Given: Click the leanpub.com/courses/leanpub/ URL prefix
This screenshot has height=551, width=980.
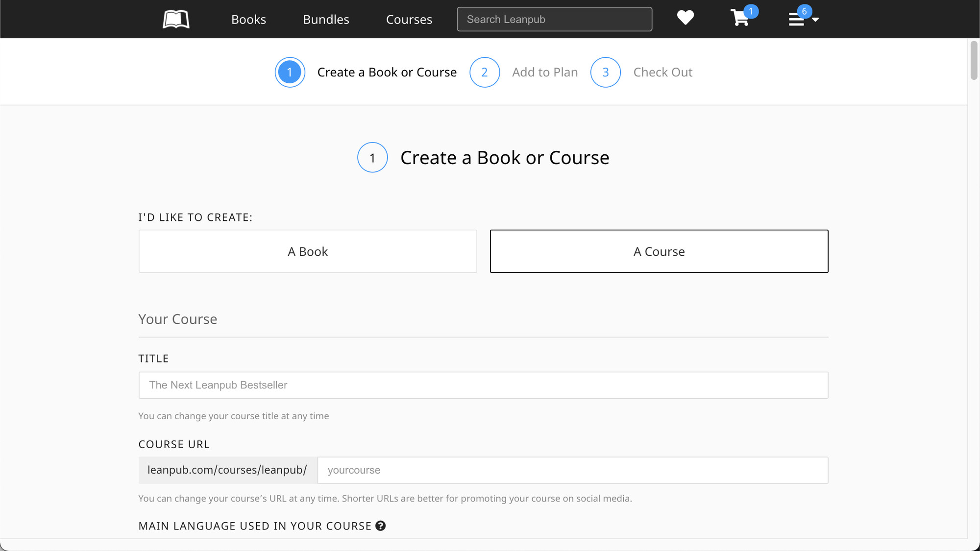Looking at the screenshot, I should tap(227, 470).
